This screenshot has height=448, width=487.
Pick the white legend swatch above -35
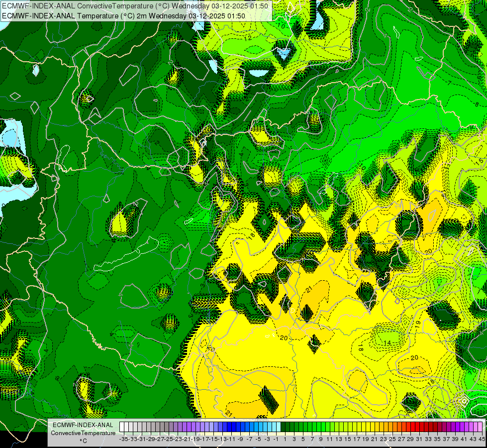pos(122,427)
